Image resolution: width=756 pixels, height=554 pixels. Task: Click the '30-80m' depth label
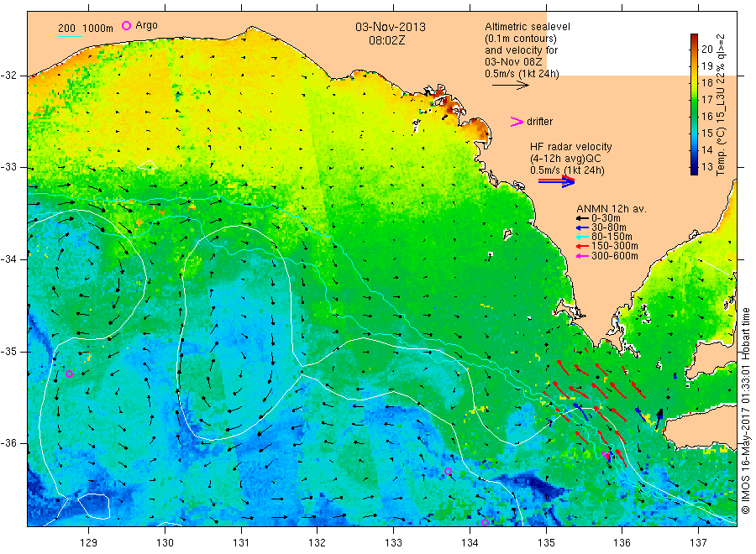[609, 227]
